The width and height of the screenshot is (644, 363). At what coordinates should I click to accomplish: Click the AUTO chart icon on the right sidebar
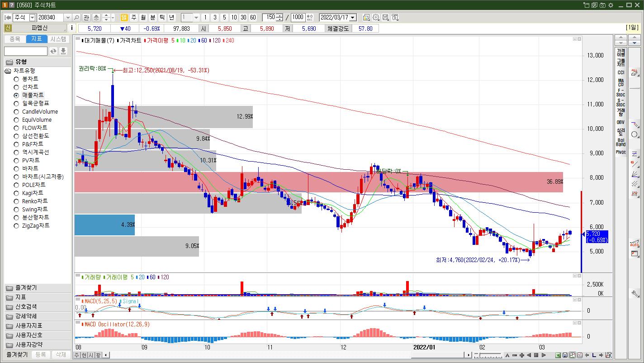(635, 244)
